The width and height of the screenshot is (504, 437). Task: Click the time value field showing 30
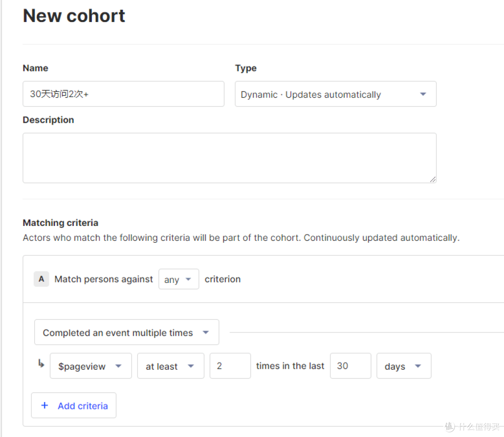point(350,366)
